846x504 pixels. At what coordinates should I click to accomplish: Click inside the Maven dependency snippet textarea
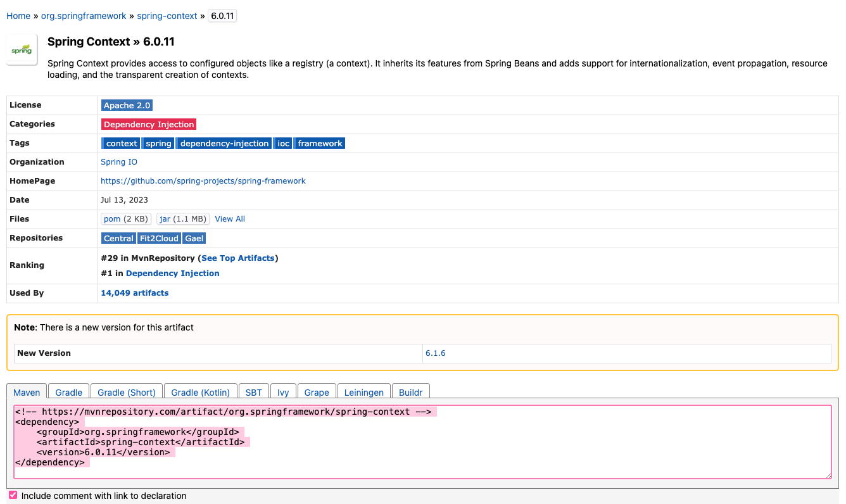423,442
